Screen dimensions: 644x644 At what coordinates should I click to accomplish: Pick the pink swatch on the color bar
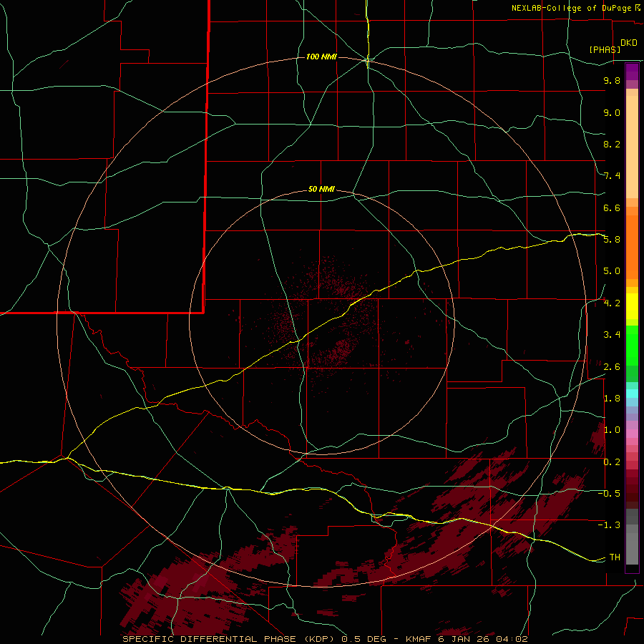point(632,434)
